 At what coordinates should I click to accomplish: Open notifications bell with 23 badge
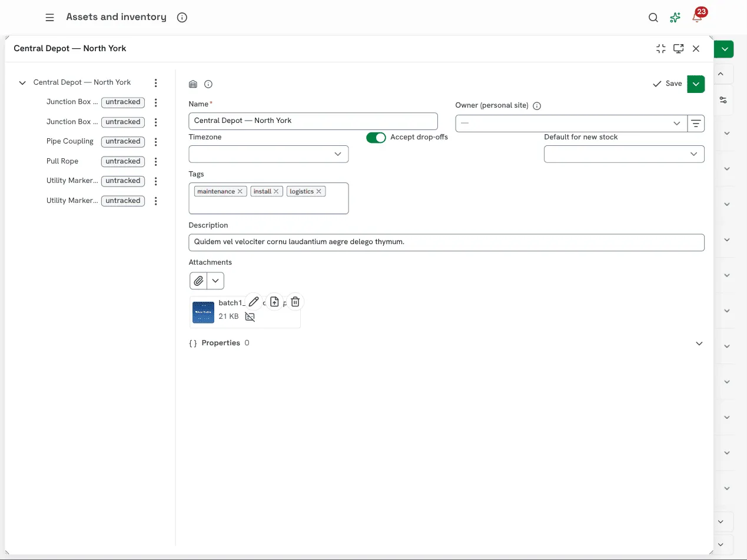coord(698,16)
